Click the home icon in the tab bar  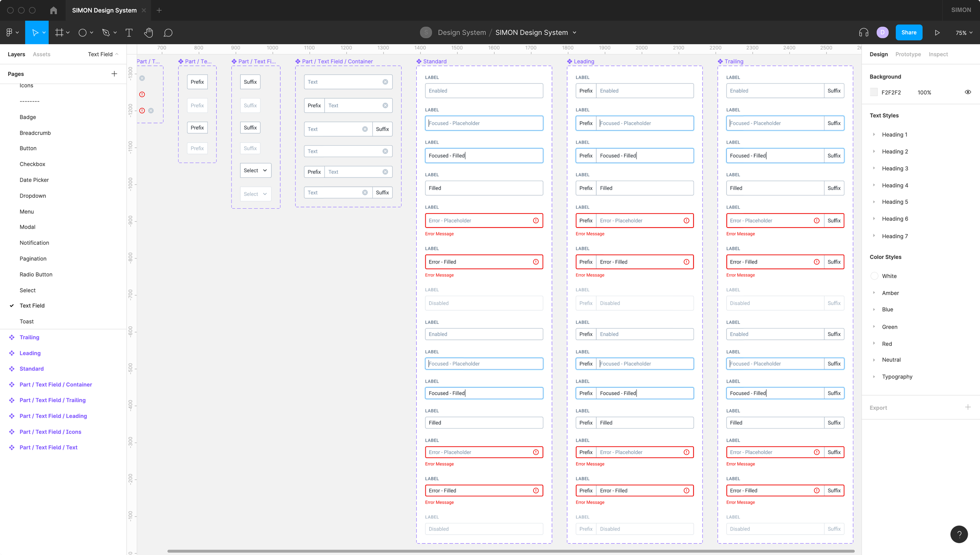54,11
